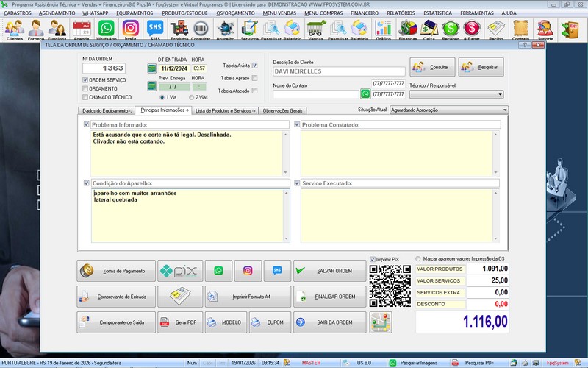Toggle the Problema Informado checkbox
This screenshot has width=588, height=368.
tap(86, 124)
